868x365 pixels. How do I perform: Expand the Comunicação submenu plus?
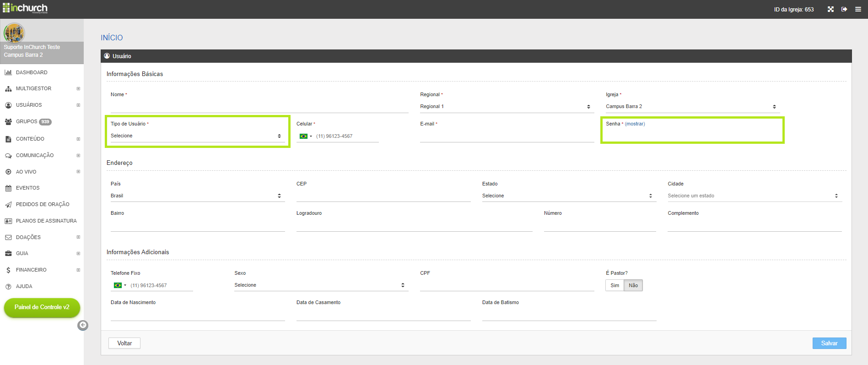pyautogui.click(x=78, y=156)
